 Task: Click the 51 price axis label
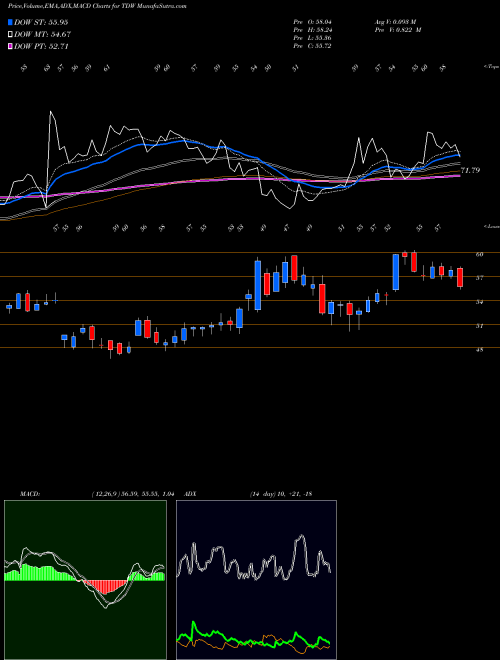[x=480, y=326]
